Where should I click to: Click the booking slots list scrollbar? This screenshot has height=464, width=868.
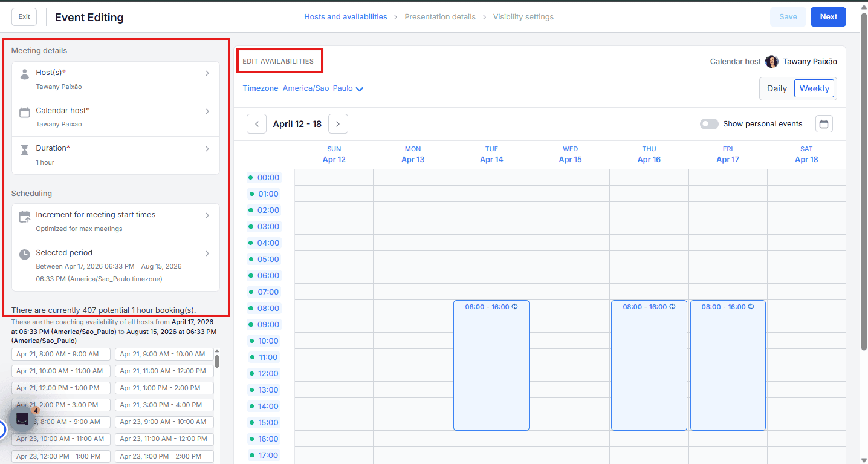[217, 361]
